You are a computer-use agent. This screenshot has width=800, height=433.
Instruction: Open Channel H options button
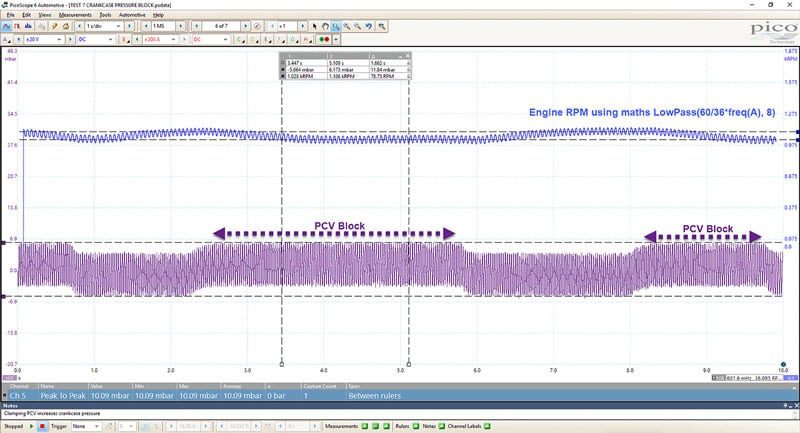coord(306,39)
